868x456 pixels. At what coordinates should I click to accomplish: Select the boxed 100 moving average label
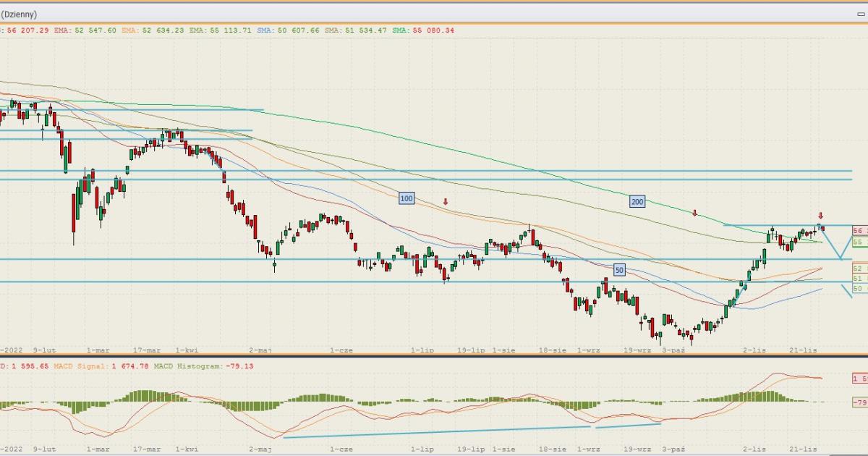point(406,198)
